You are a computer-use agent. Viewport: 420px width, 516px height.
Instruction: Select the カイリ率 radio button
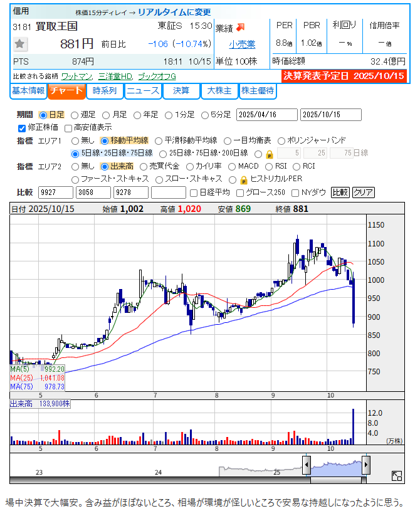point(190,167)
